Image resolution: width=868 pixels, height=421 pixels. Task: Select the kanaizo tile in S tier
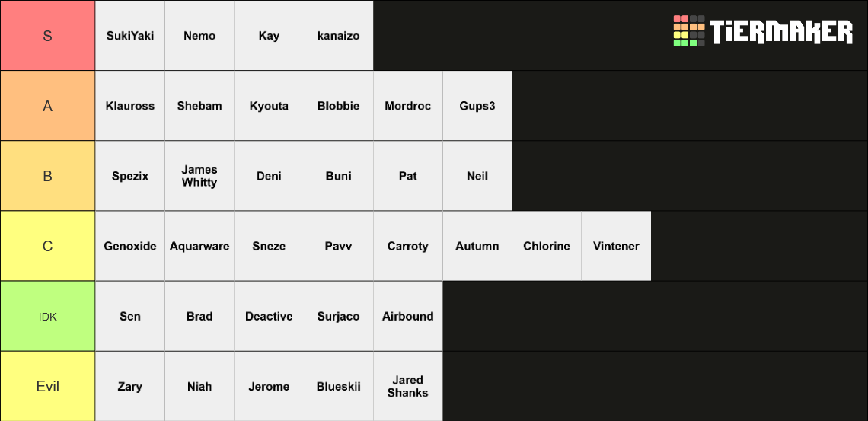(338, 36)
